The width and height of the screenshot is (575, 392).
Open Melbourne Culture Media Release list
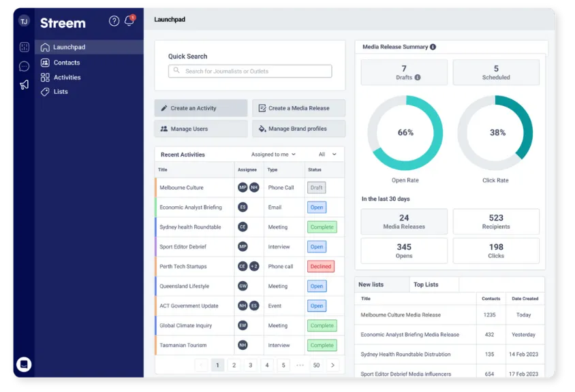[x=401, y=314]
